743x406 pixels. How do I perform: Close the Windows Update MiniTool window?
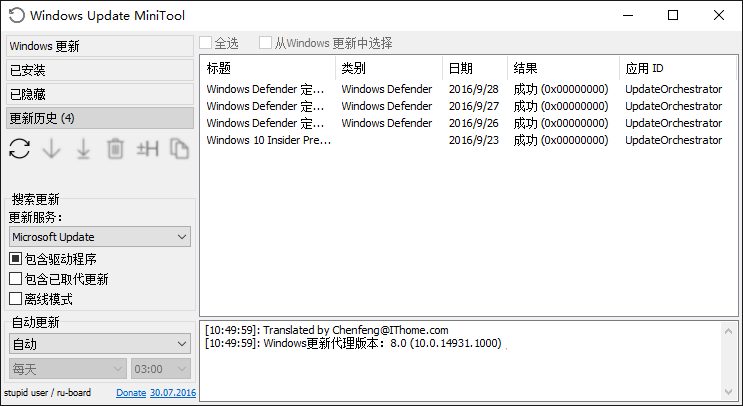click(x=718, y=15)
